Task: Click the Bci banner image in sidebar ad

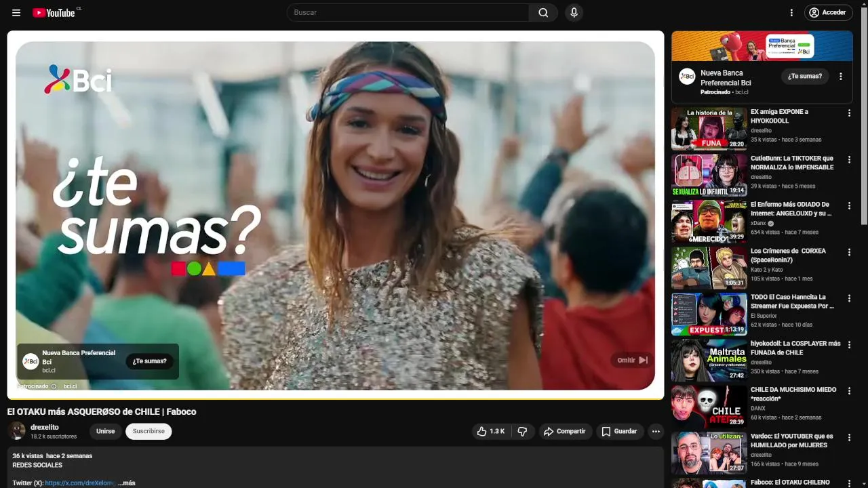Action: click(762, 46)
